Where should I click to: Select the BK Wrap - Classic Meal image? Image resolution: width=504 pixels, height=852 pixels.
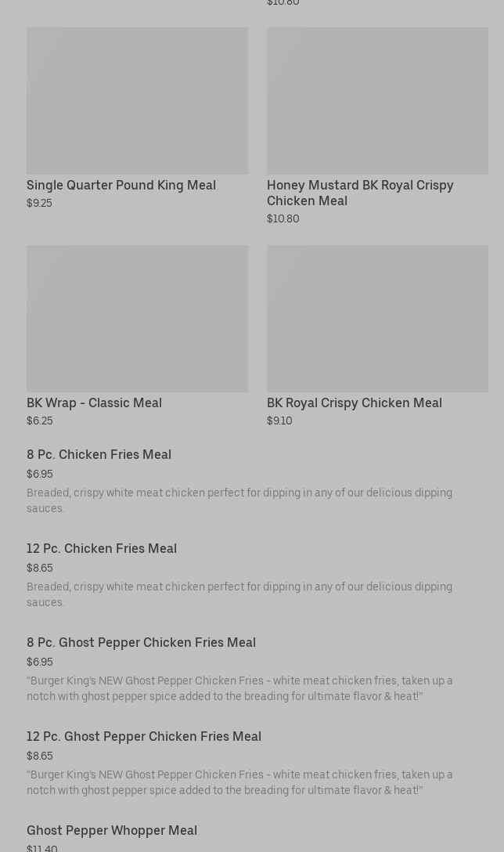[137, 318]
